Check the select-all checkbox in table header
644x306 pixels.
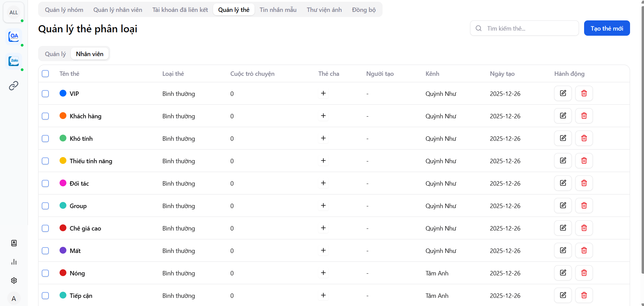click(x=45, y=74)
